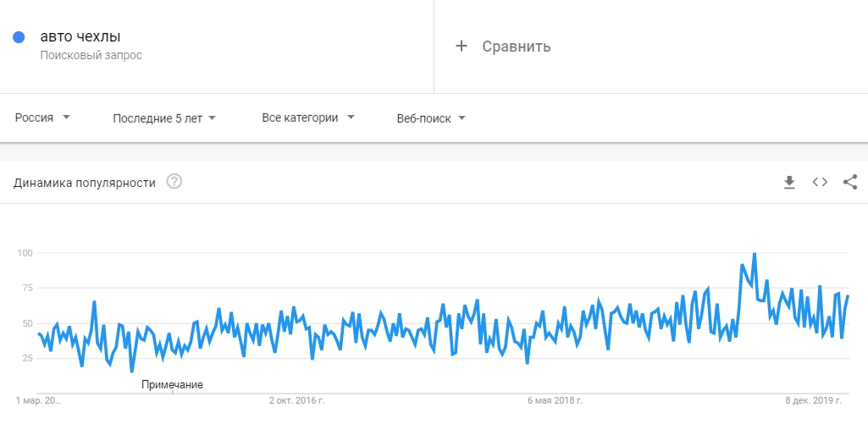Click the 8 дек. 2019 г. axis label
Image resolution: width=868 pixels, height=429 pixels.
(x=813, y=400)
